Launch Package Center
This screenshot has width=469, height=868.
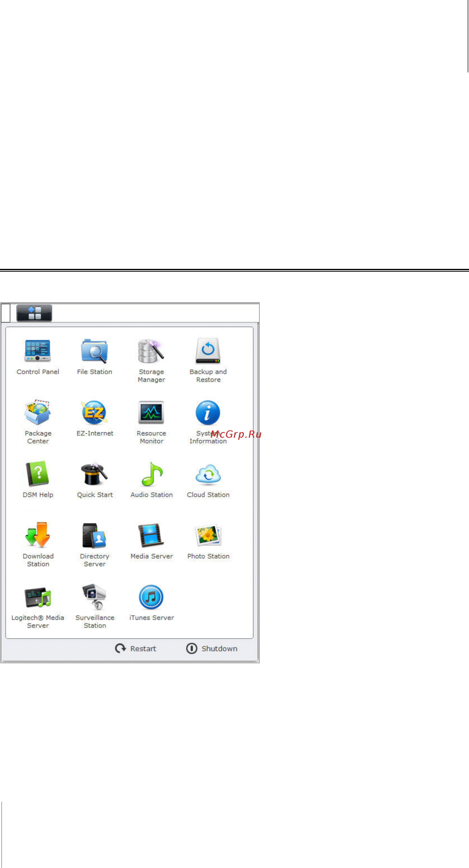coord(38,412)
